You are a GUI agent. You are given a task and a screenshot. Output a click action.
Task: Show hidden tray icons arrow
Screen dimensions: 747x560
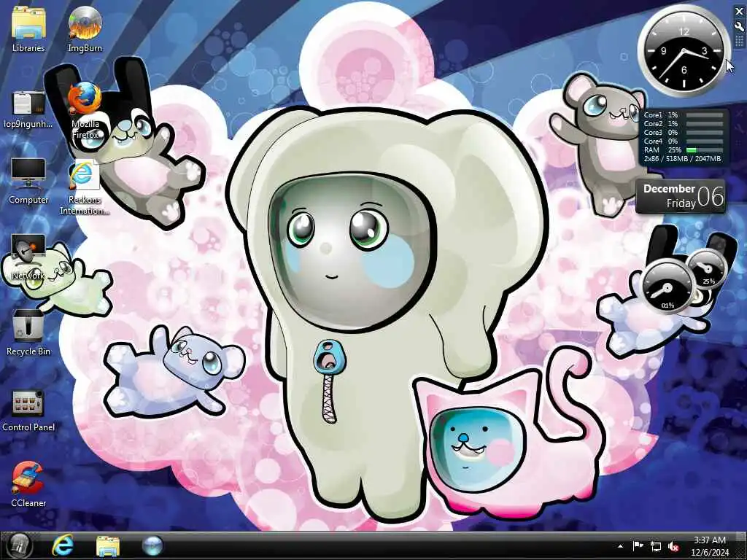pyautogui.click(x=620, y=546)
